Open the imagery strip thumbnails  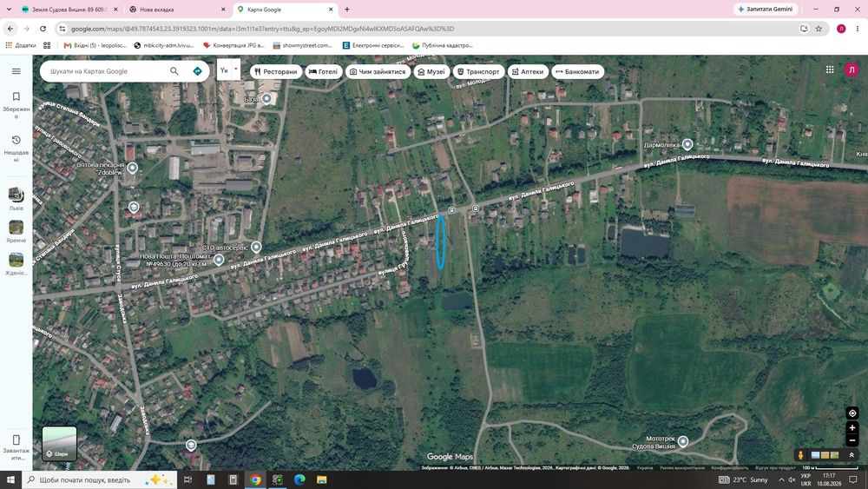[825, 454]
